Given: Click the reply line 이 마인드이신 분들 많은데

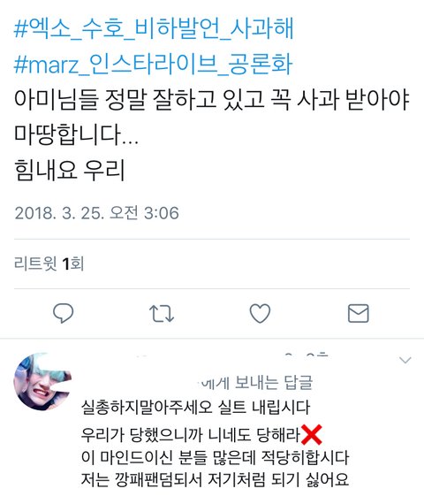Looking at the screenshot, I should coord(215,457).
